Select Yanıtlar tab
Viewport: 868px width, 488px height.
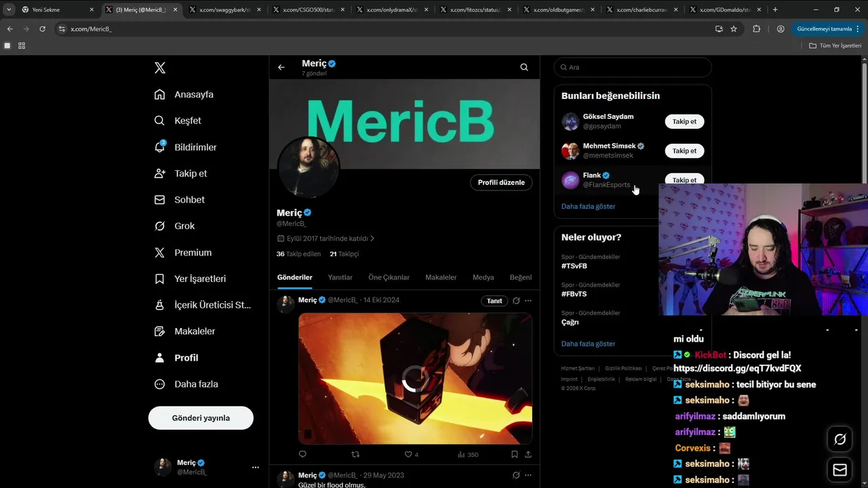[340, 277]
